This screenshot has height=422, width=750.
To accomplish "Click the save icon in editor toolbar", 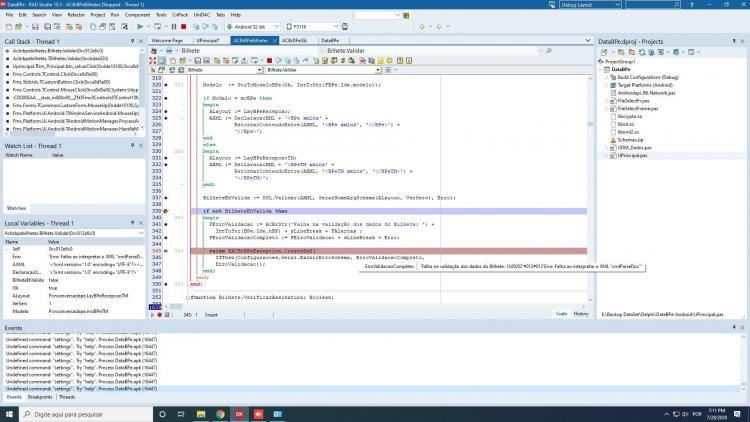I will point(197,61).
